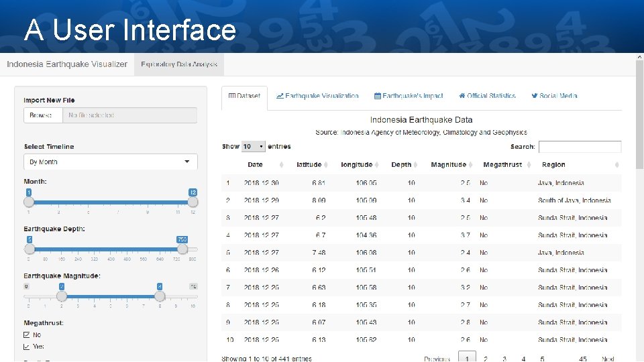This screenshot has height=362, width=644.
Task: Click the longitude cell '105.51'
Action: (x=366, y=270)
